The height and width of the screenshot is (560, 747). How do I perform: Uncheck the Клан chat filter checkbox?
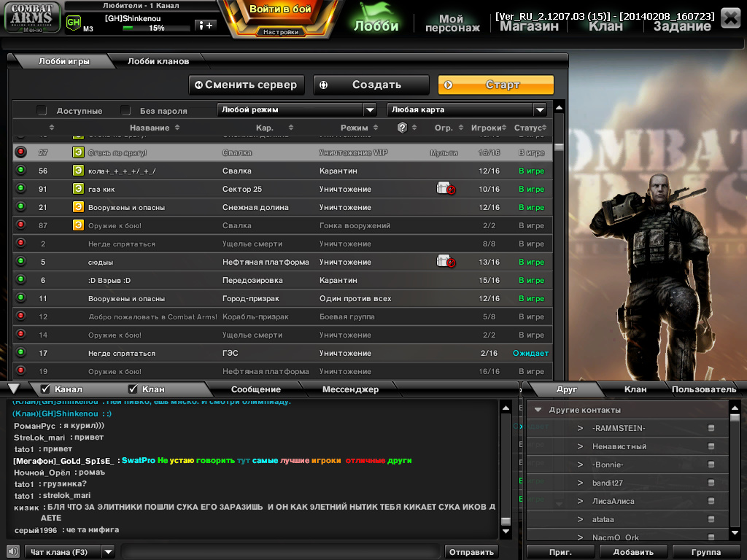(133, 389)
